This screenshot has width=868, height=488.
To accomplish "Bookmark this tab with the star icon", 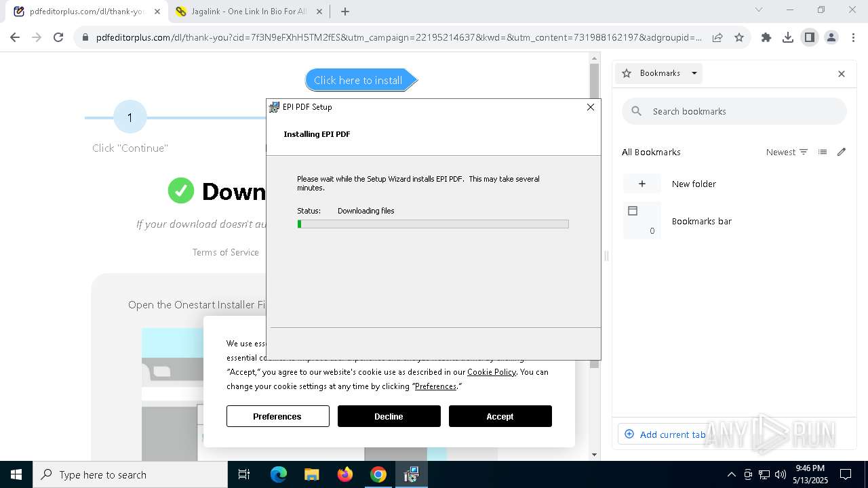I will click(739, 38).
